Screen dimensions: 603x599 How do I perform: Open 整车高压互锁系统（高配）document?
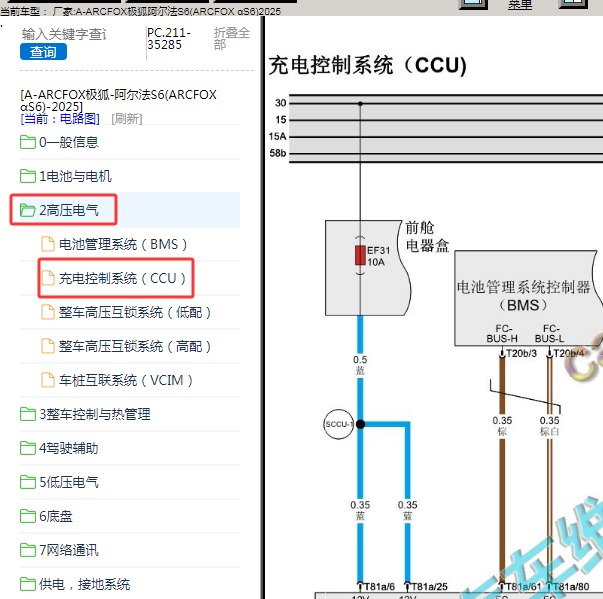pos(135,346)
